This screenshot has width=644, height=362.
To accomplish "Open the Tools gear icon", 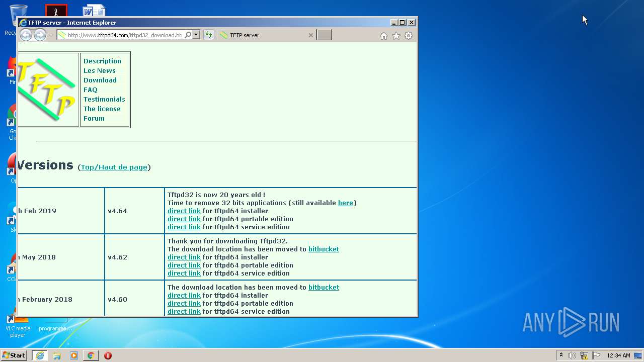I will click(409, 36).
